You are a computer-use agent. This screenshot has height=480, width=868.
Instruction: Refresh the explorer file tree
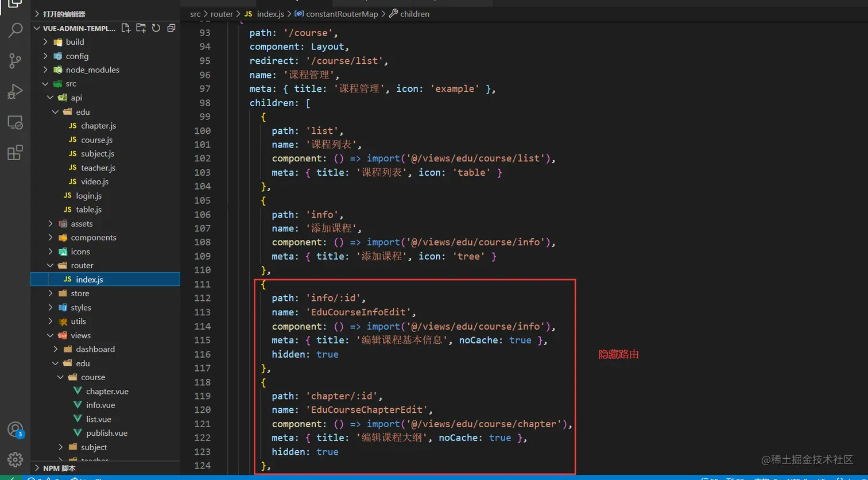tap(156, 28)
